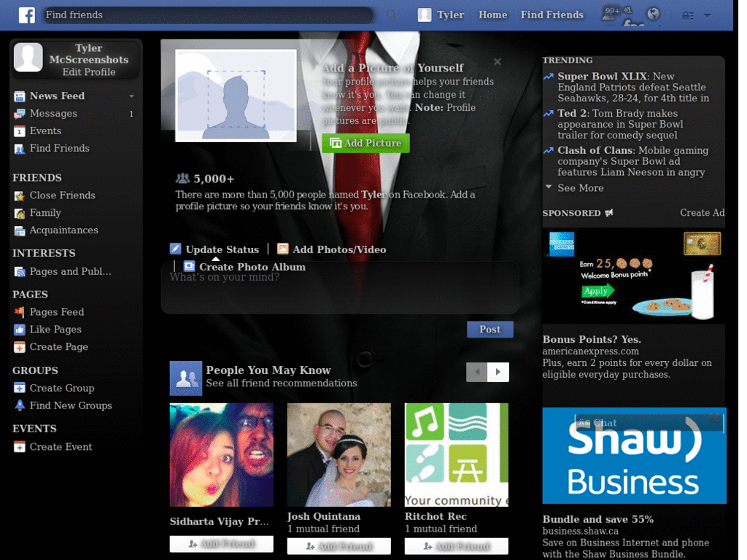Open Josh Quintana profile photo
Screen dimensions: 747x560
tap(338, 455)
